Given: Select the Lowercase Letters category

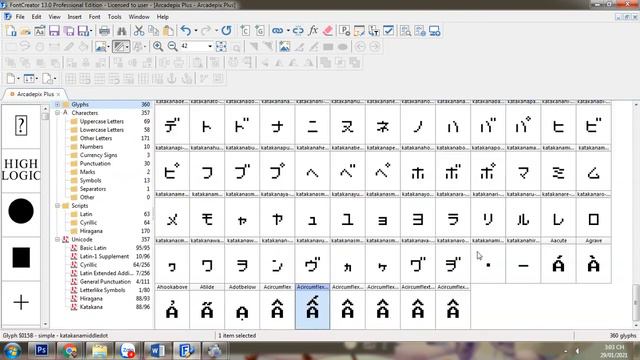Looking at the screenshot, I should [101, 130].
